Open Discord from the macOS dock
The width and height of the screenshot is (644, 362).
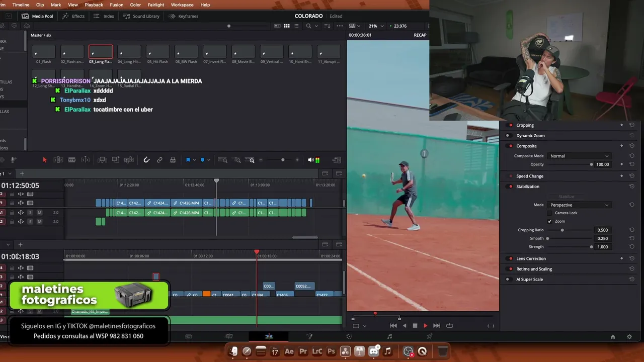click(373, 351)
